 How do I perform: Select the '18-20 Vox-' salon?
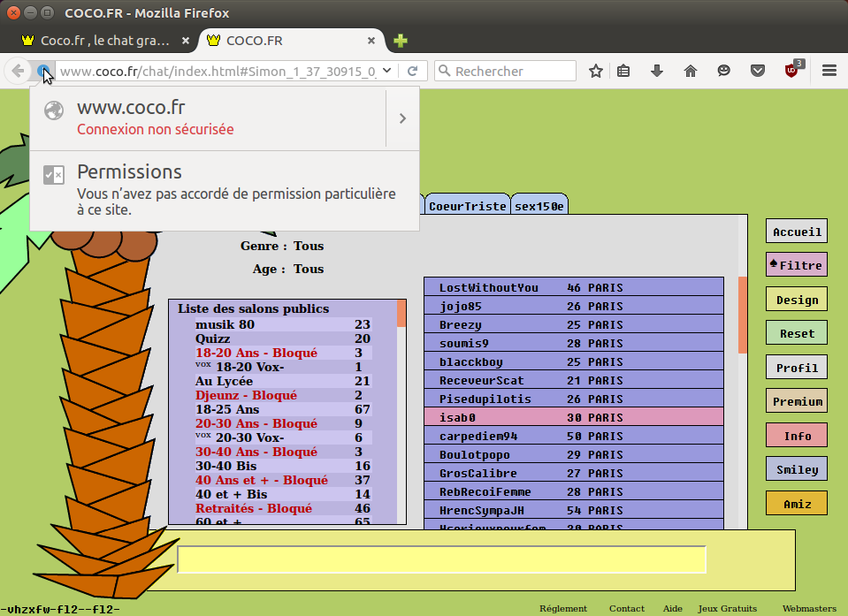[x=283, y=367]
